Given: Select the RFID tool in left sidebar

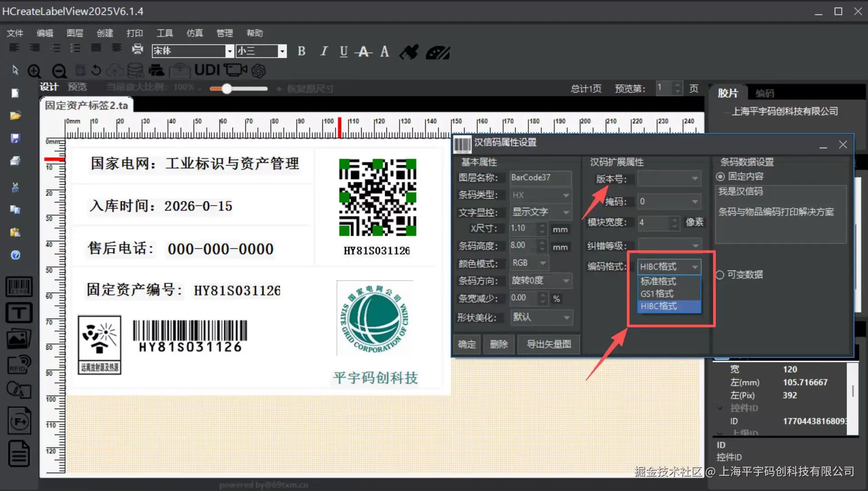Looking at the screenshot, I should tap(19, 365).
